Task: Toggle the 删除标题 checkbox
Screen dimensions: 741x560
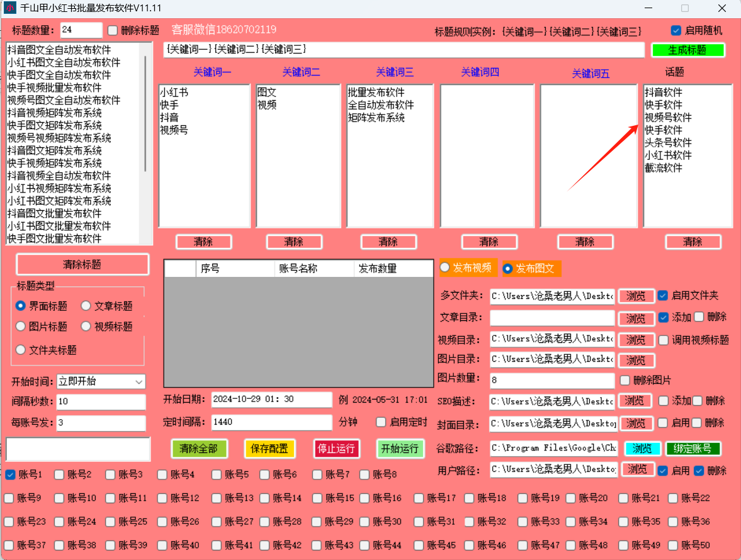Action: point(113,31)
